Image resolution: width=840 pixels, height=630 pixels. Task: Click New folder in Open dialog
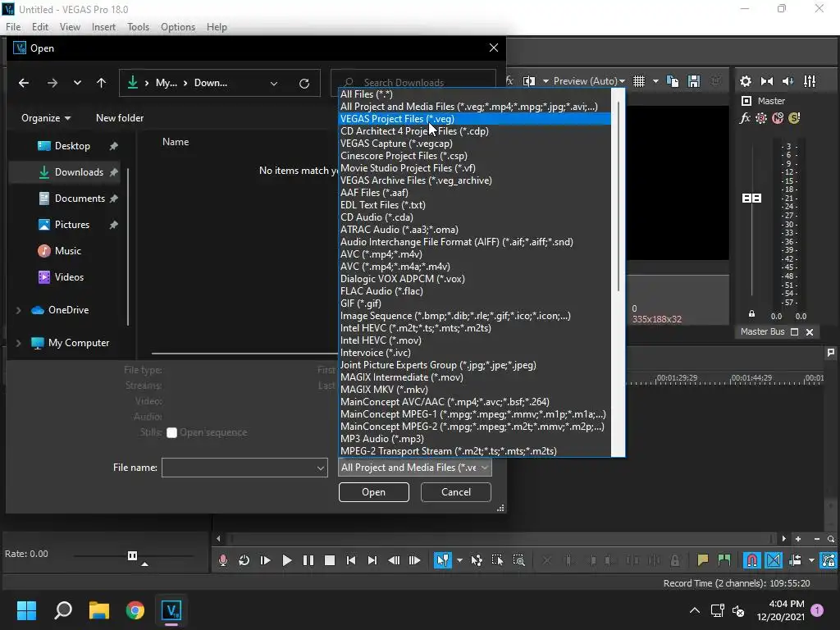(x=120, y=118)
